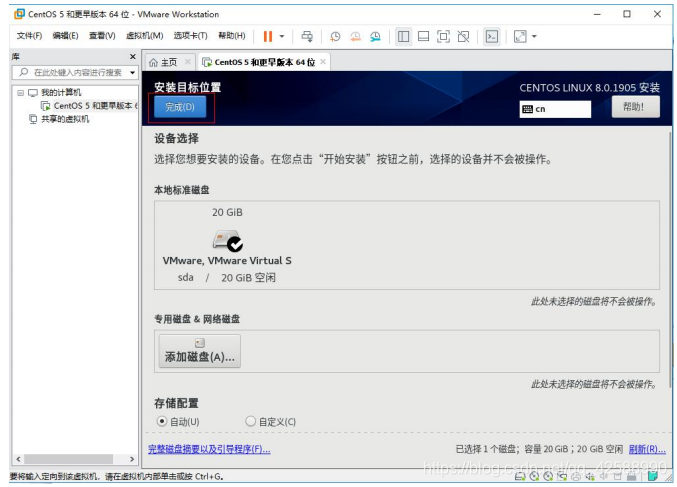
Task: Open the 文件(F) menu
Action: point(29,35)
